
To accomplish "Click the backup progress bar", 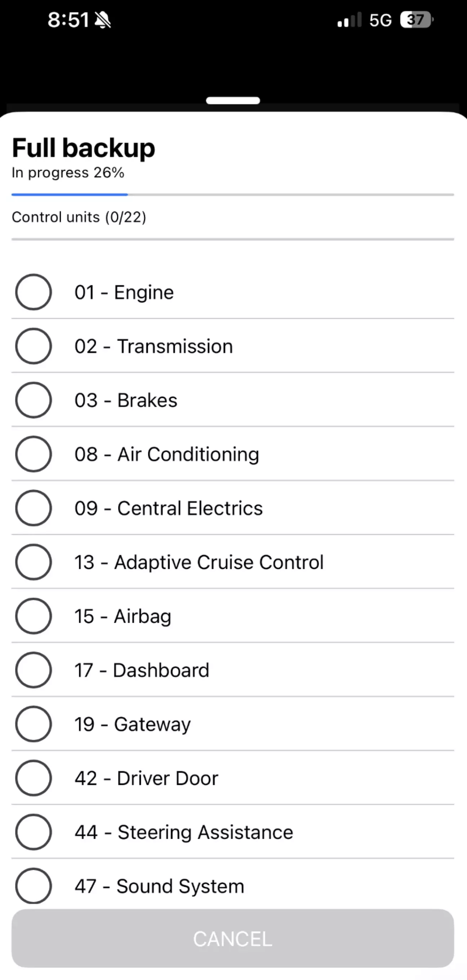I will pos(233,195).
